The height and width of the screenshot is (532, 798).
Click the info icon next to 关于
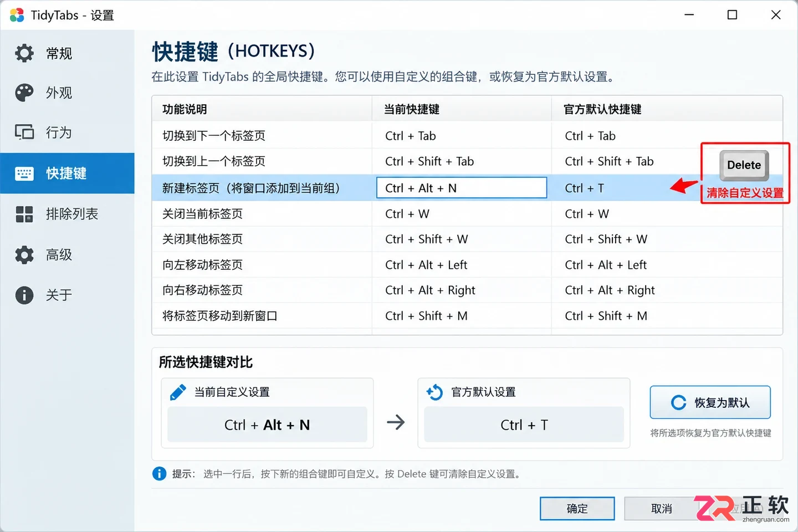point(24,295)
